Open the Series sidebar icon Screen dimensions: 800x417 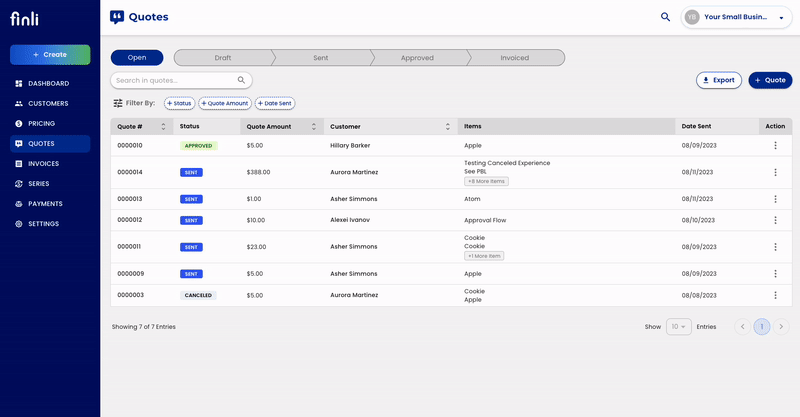click(19, 184)
